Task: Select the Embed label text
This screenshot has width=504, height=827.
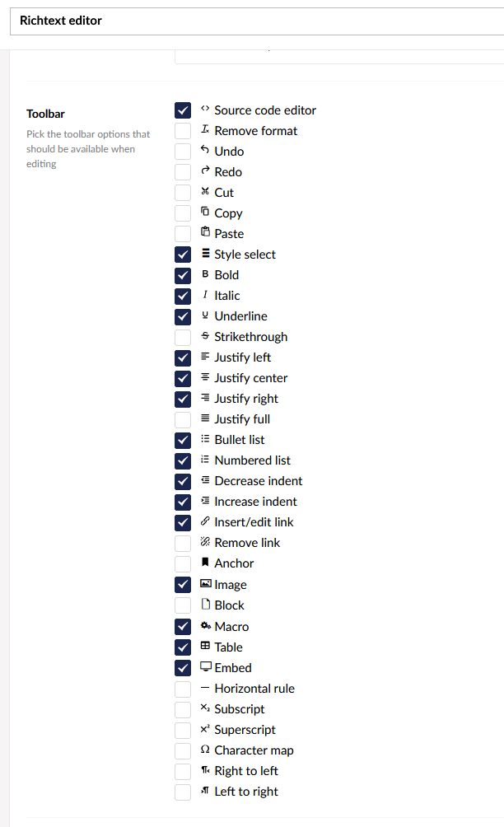Action: [x=233, y=668]
